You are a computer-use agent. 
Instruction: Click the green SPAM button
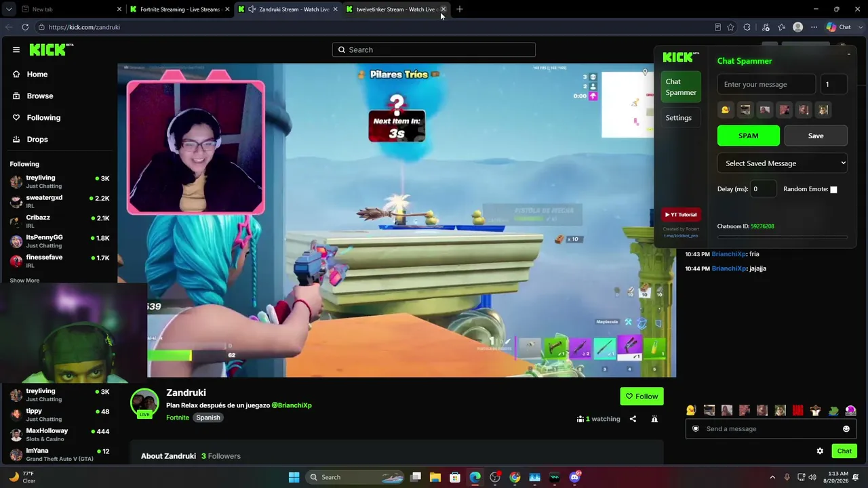[x=749, y=136]
